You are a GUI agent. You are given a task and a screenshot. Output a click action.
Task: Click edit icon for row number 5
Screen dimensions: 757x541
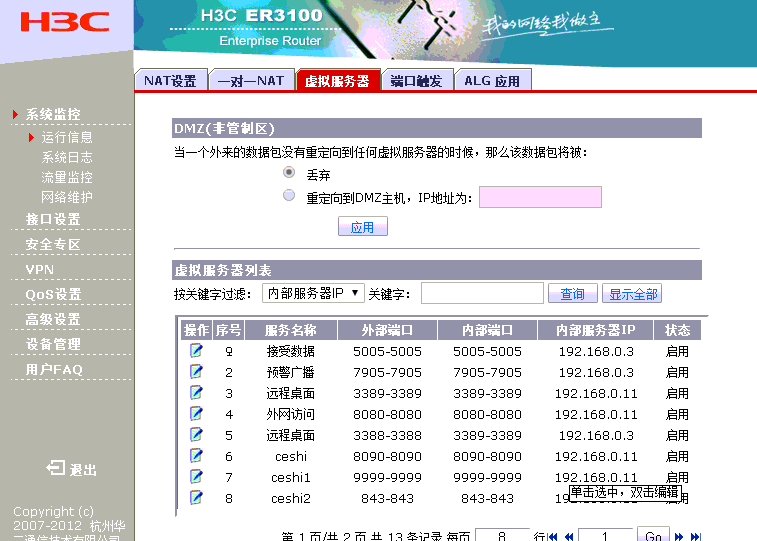pos(196,434)
